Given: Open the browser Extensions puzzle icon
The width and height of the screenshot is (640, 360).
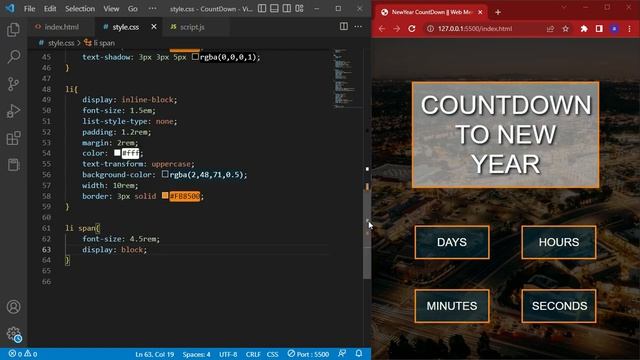Looking at the screenshot, I should pyautogui.click(x=584, y=29).
